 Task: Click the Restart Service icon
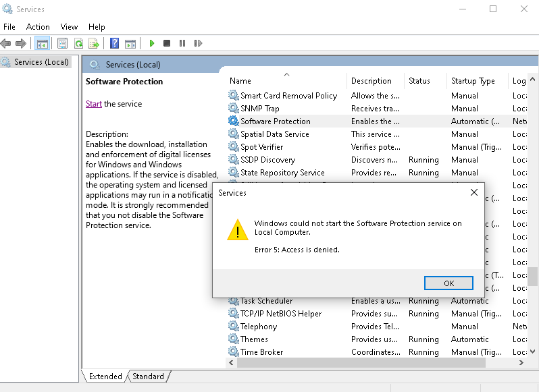[x=198, y=43]
